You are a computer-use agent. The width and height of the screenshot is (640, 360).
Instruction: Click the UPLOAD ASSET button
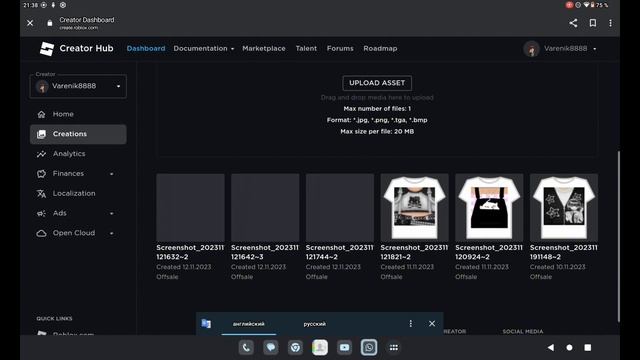pos(377,83)
